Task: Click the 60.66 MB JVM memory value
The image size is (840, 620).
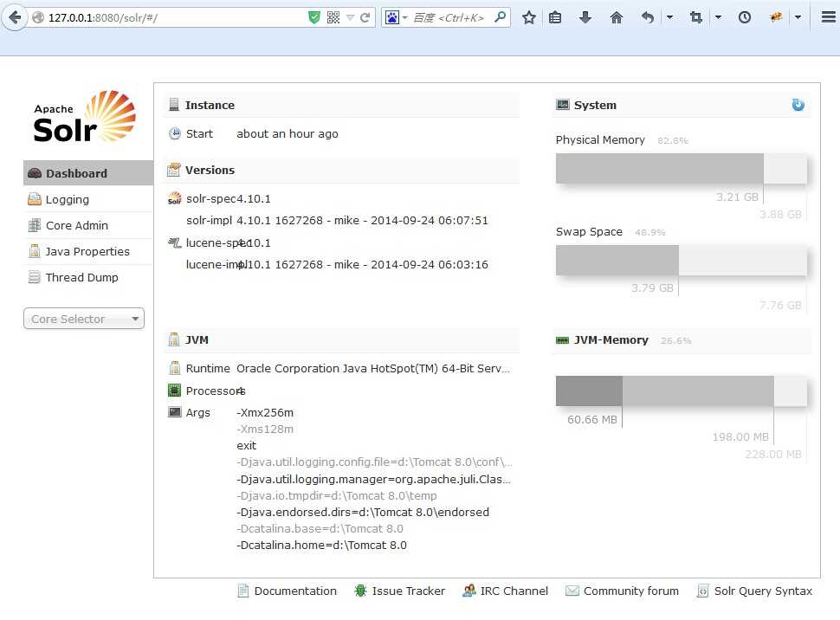Action: click(592, 420)
